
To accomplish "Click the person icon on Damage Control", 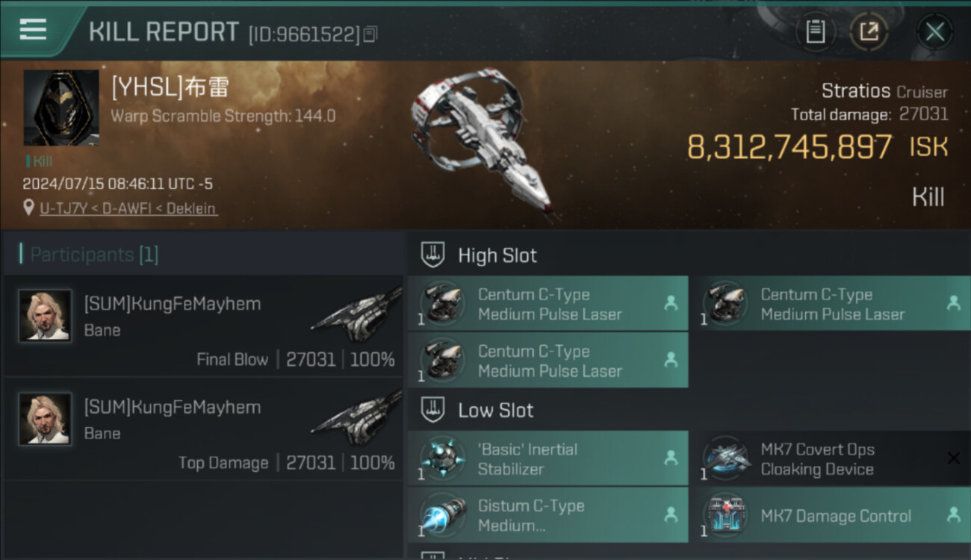I will 953,514.
